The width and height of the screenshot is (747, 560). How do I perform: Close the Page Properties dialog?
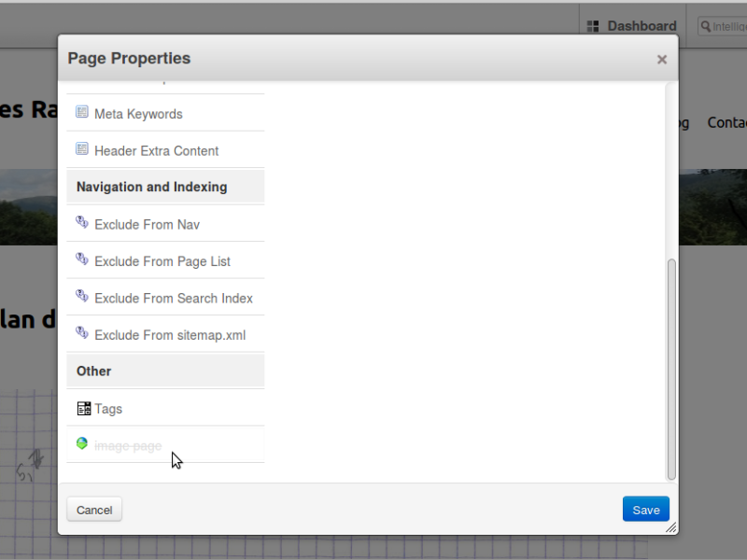point(662,60)
